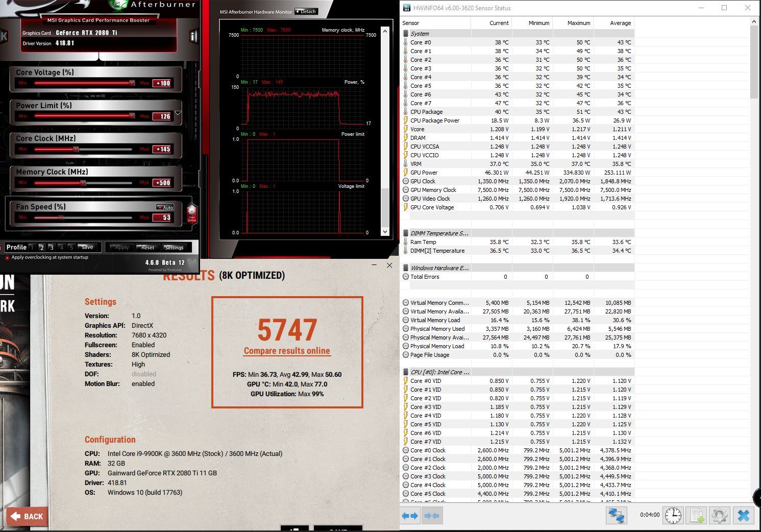Open Afterburner Settings dialog

pyautogui.click(x=174, y=248)
